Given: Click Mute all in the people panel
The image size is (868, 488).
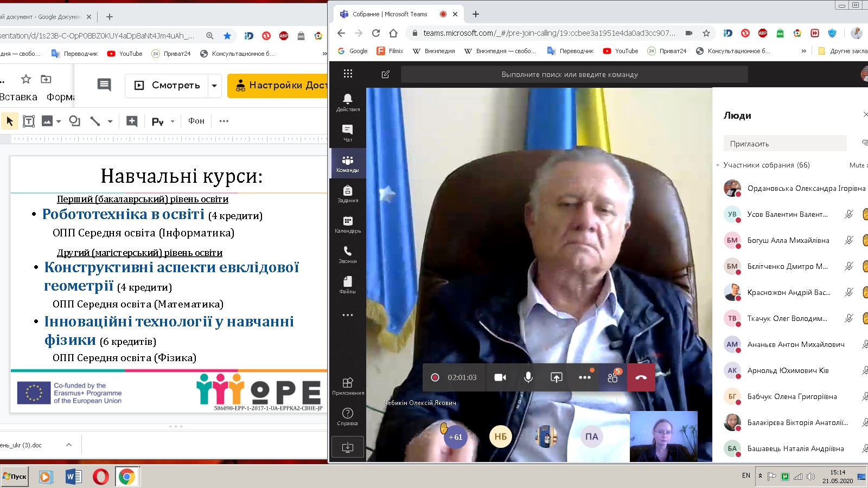Looking at the screenshot, I should point(858,165).
